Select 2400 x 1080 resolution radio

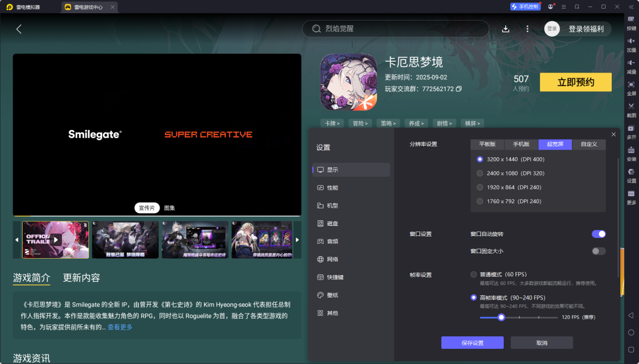click(480, 173)
